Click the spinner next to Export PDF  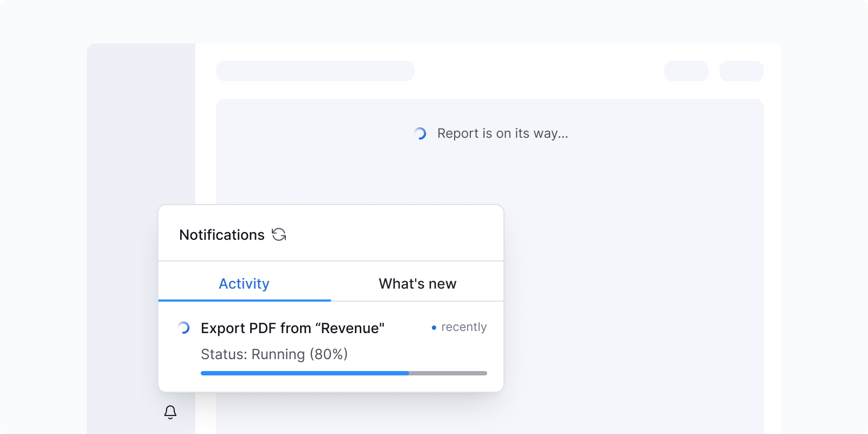184,328
